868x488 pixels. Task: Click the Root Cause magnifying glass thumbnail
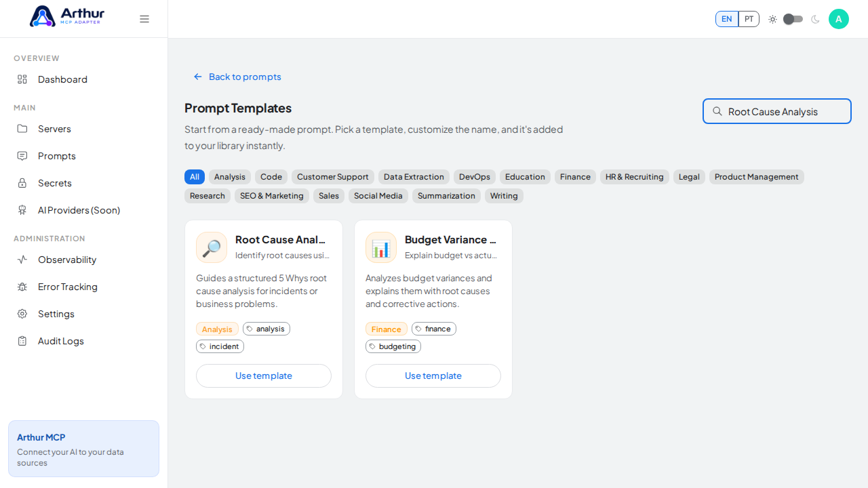[x=212, y=247]
